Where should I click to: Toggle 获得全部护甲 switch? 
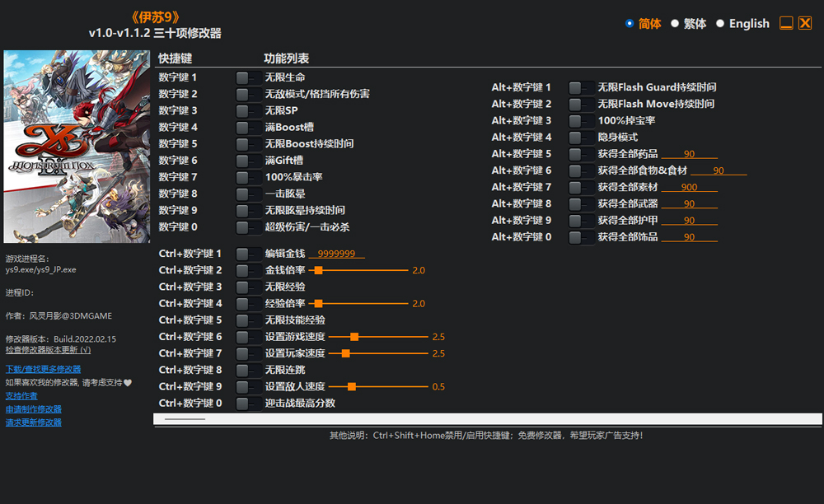coord(581,221)
